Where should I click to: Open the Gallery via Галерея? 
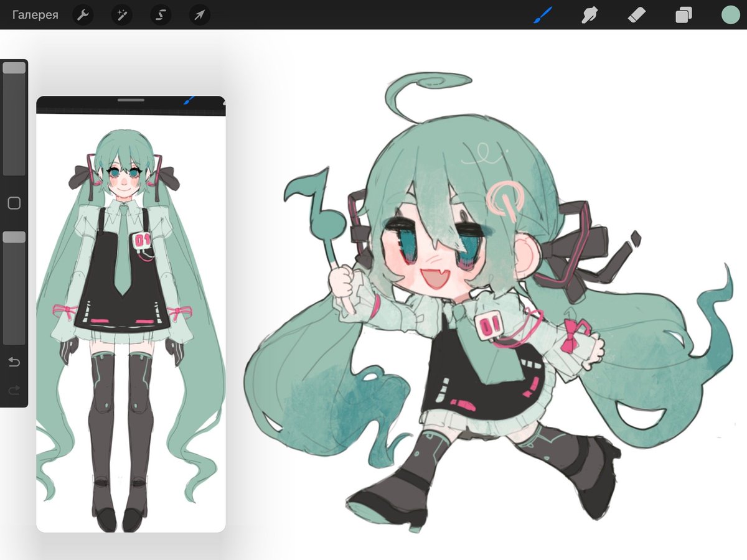(x=35, y=15)
